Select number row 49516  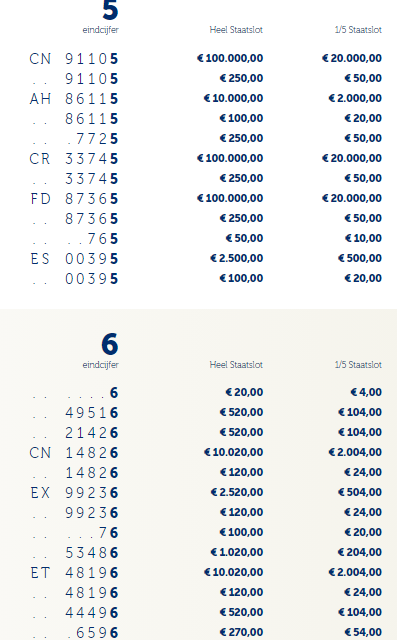tap(74, 413)
